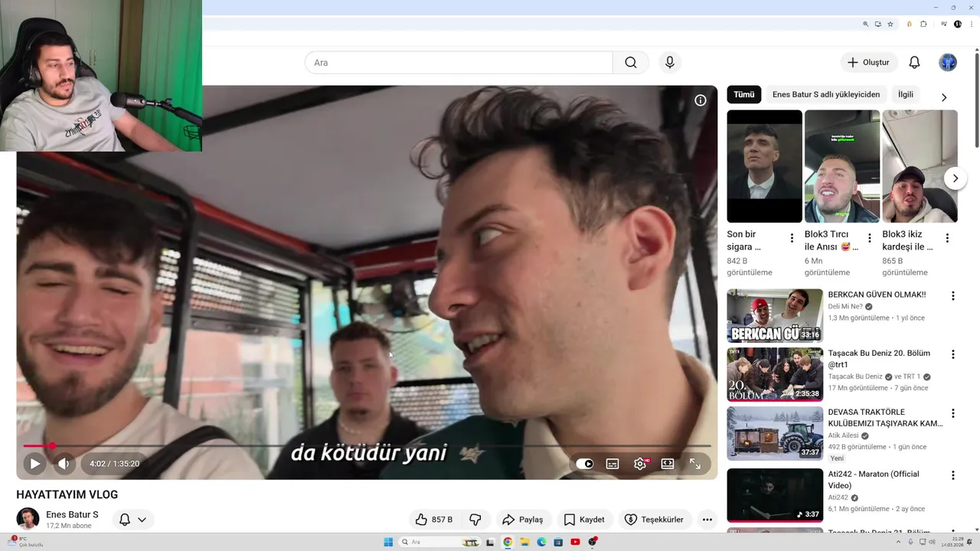Select the İlgili filter chip
The image size is (980, 551).
point(906,95)
